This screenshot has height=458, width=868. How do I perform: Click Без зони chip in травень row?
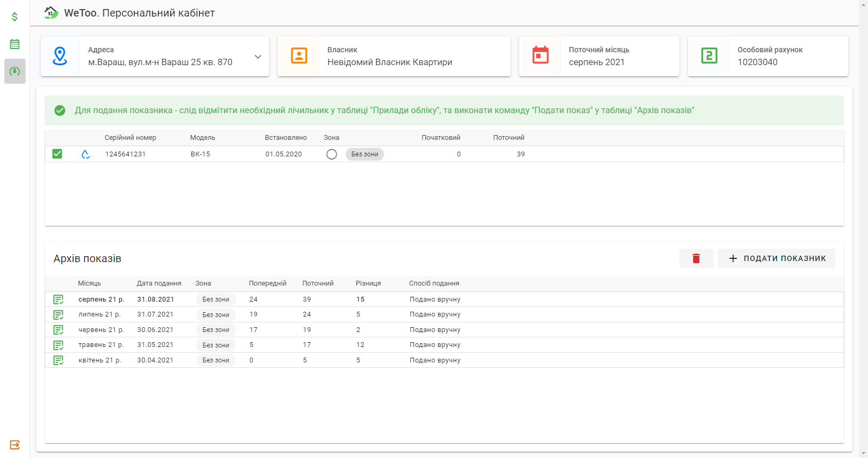point(216,345)
